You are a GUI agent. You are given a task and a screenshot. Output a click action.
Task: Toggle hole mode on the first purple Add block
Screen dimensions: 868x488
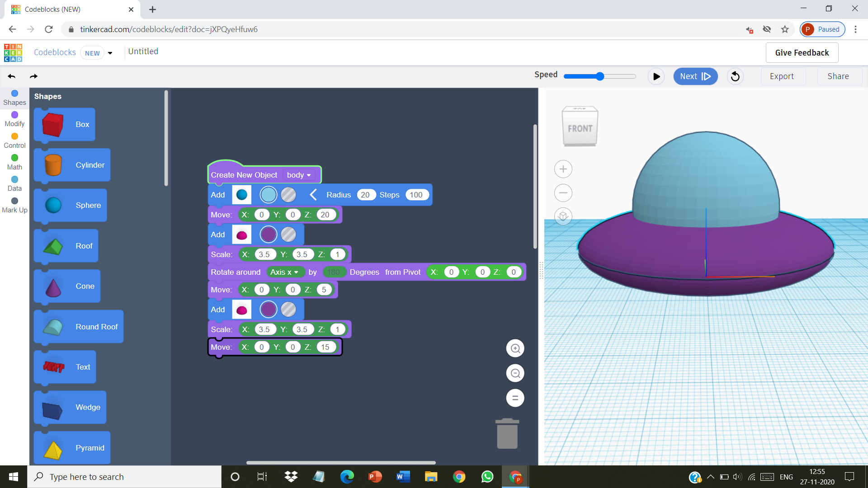click(289, 234)
